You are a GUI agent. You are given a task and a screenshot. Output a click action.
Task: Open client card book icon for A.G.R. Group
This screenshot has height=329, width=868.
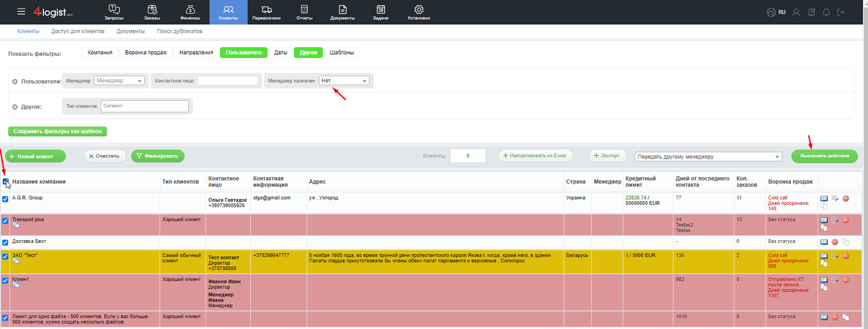824,198
